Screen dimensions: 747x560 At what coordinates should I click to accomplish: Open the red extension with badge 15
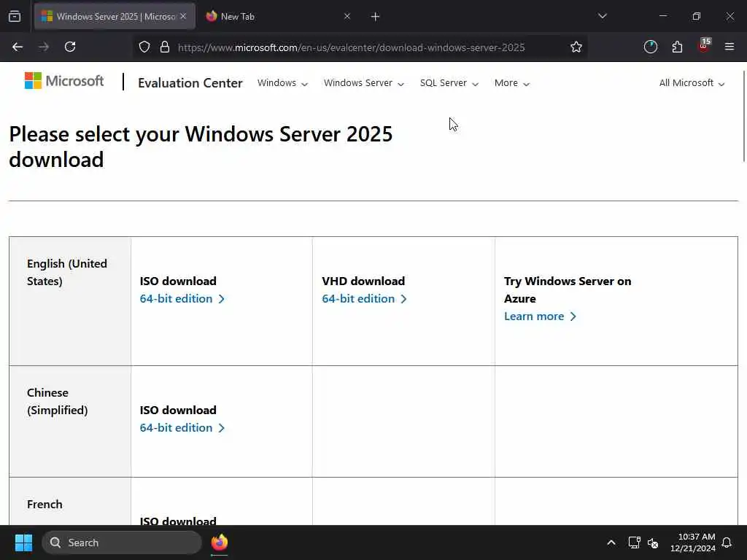(x=704, y=46)
